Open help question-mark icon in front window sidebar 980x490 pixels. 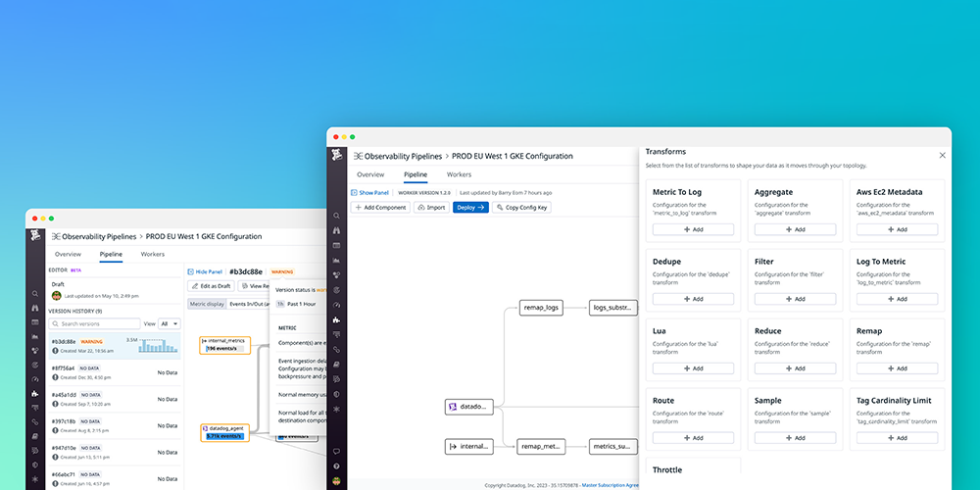pos(336,466)
